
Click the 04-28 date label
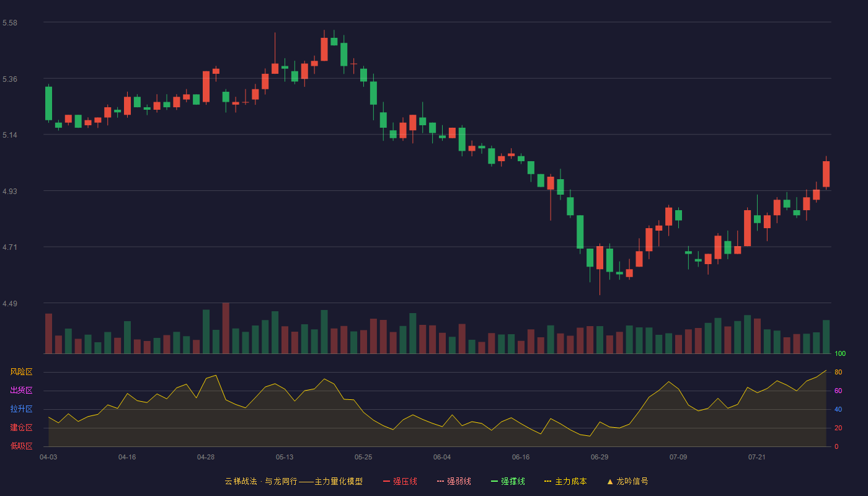[206, 457]
